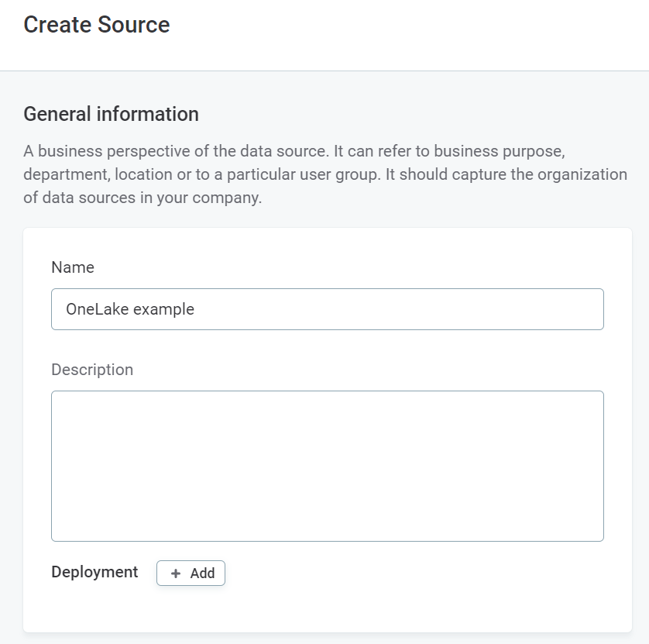Screen dimensions: 649x644
Task: Click the Deployment label
Action: [x=94, y=572]
